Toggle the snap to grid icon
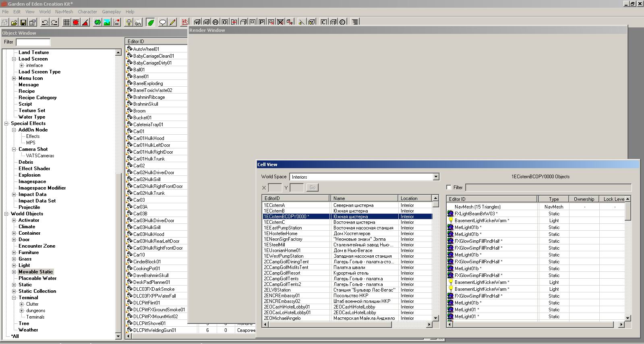 (66, 22)
